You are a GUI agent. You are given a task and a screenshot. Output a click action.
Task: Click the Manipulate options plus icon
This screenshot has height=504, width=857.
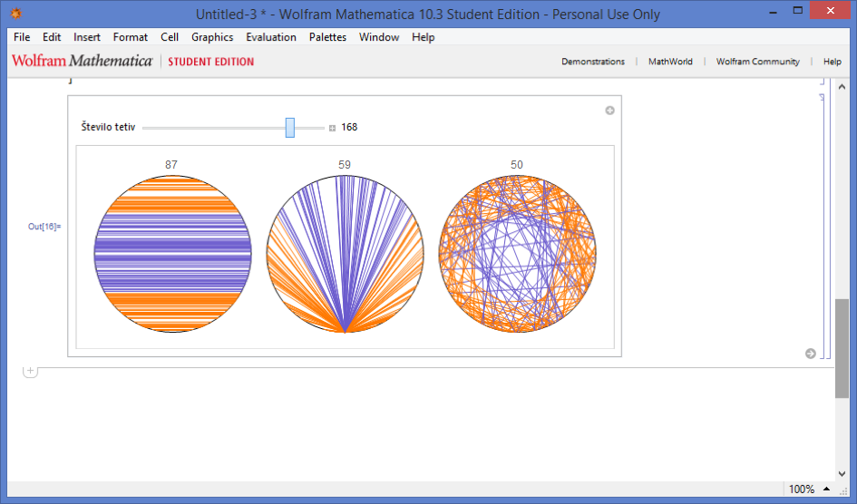coord(609,111)
